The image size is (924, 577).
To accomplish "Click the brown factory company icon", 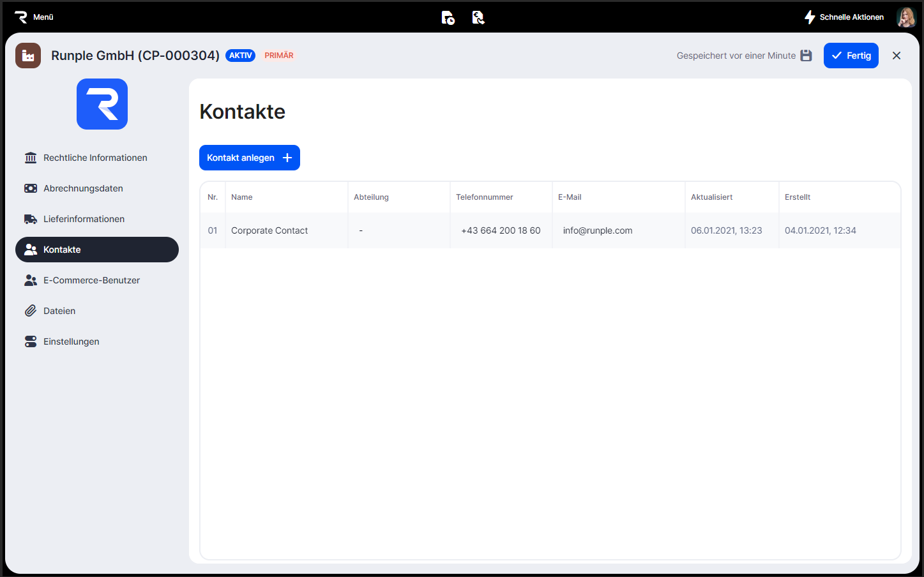I will 28,56.
